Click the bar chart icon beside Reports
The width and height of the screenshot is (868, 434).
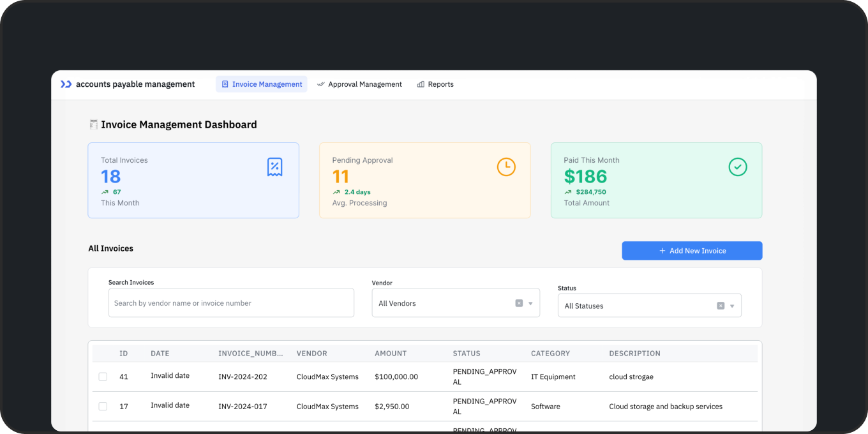pyautogui.click(x=421, y=84)
